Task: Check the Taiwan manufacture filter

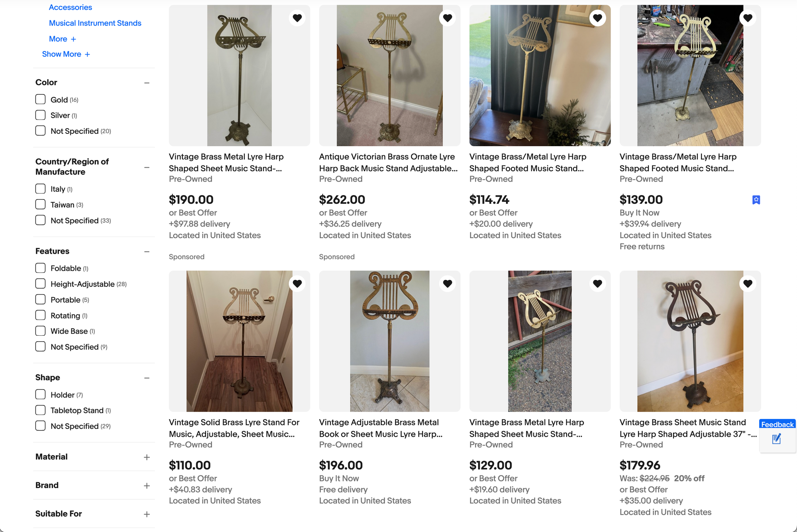Action: click(x=40, y=204)
